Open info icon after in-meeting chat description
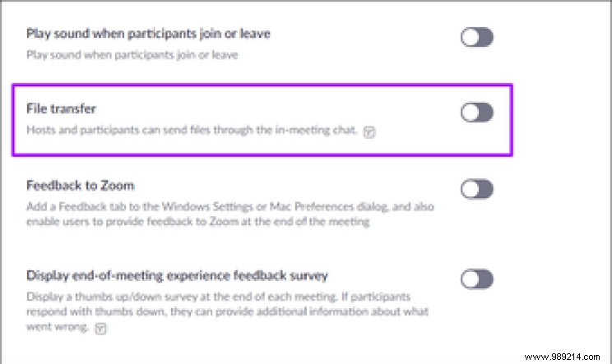The image size is (612, 364). [x=369, y=132]
